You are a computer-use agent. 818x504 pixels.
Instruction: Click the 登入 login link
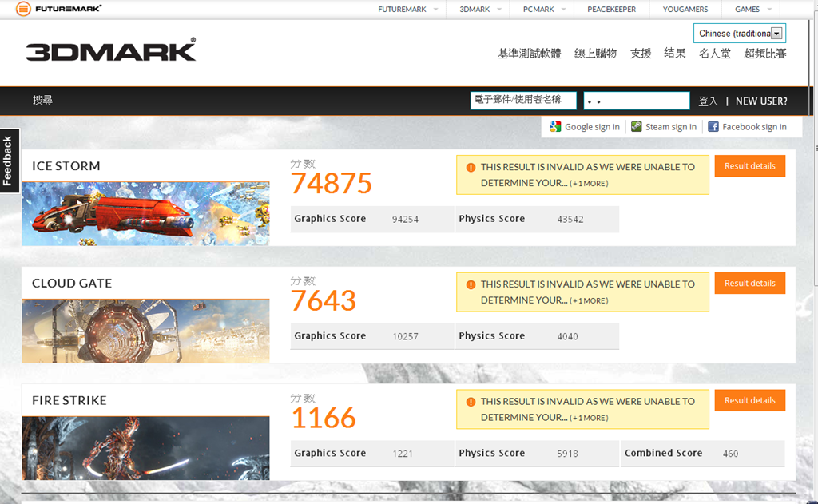[x=708, y=101]
